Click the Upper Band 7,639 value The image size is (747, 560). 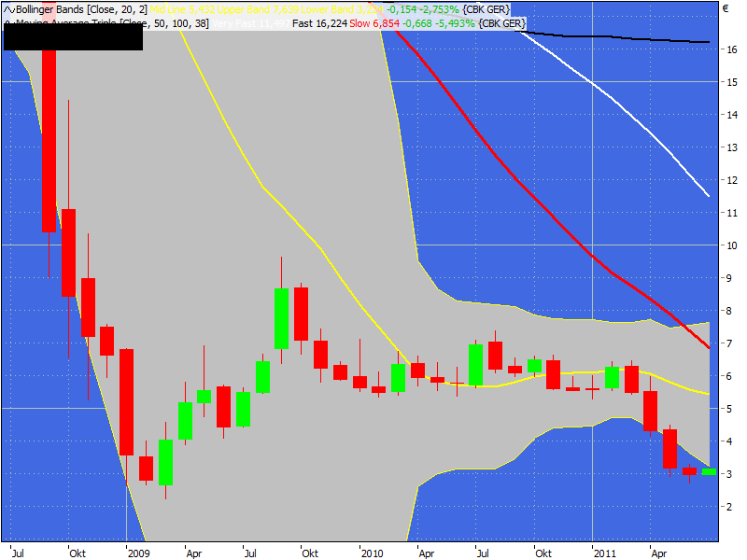pyautogui.click(x=258, y=9)
